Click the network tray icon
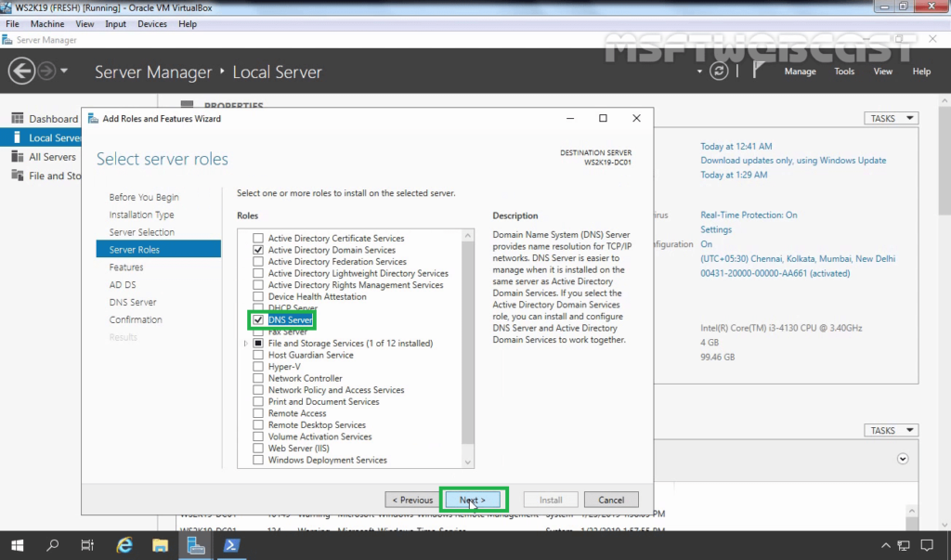Screen dimensions: 951x560 [x=904, y=545]
